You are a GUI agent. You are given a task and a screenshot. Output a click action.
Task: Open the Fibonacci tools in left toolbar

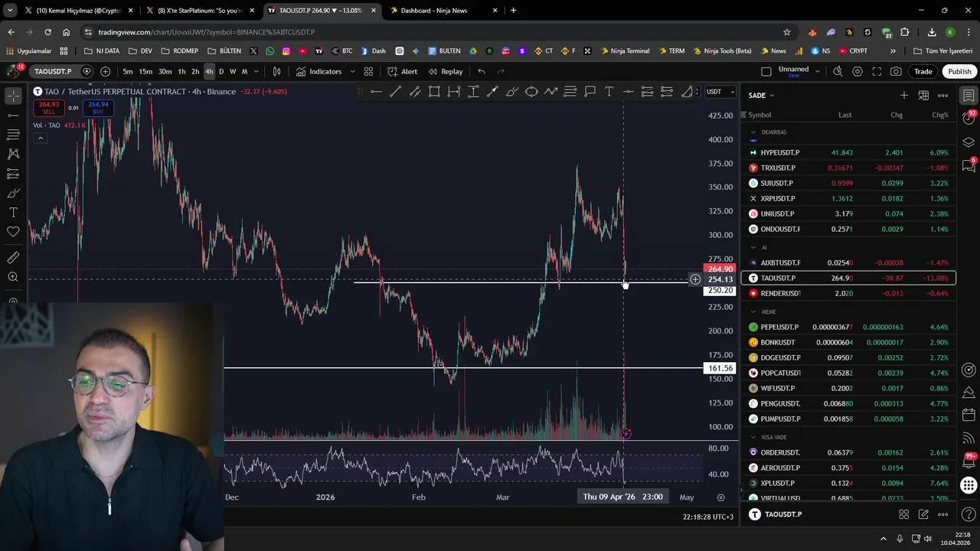pyautogui.click(x=13, y=135)
